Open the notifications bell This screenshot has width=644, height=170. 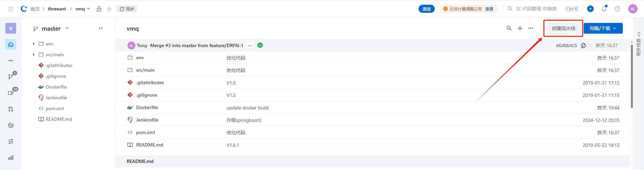pyautogui.click(x=604, y=9)
